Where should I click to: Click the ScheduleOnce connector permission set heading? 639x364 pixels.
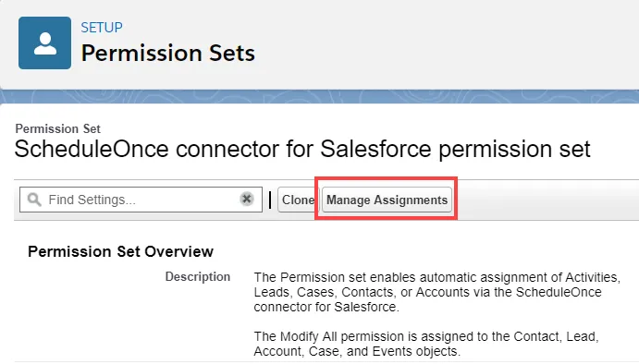point(302,149)
